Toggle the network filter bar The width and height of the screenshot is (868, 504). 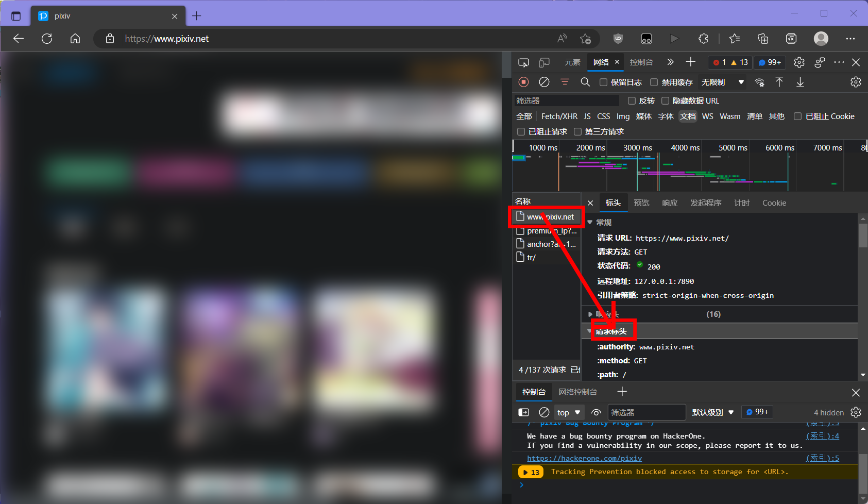(x=565, y=82)
